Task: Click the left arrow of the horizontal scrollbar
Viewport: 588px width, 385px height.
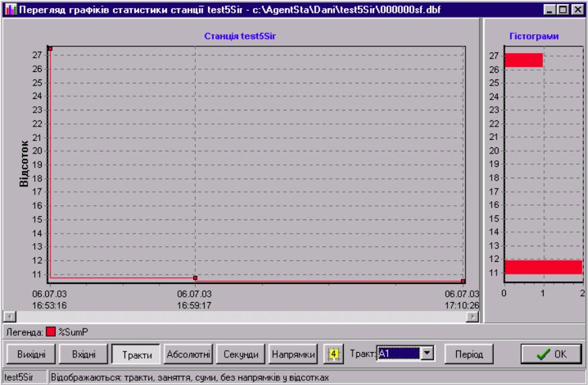Action: pyautogui.click(x=9, y=317)
